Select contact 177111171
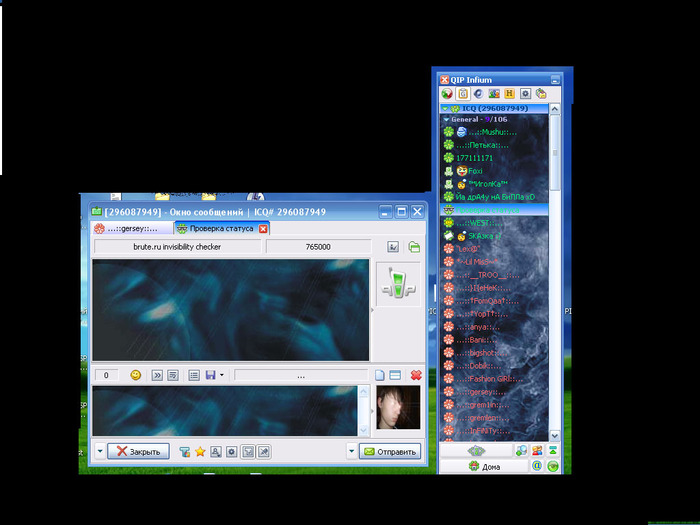Screen dimensions: 700x525 point(494,158)
